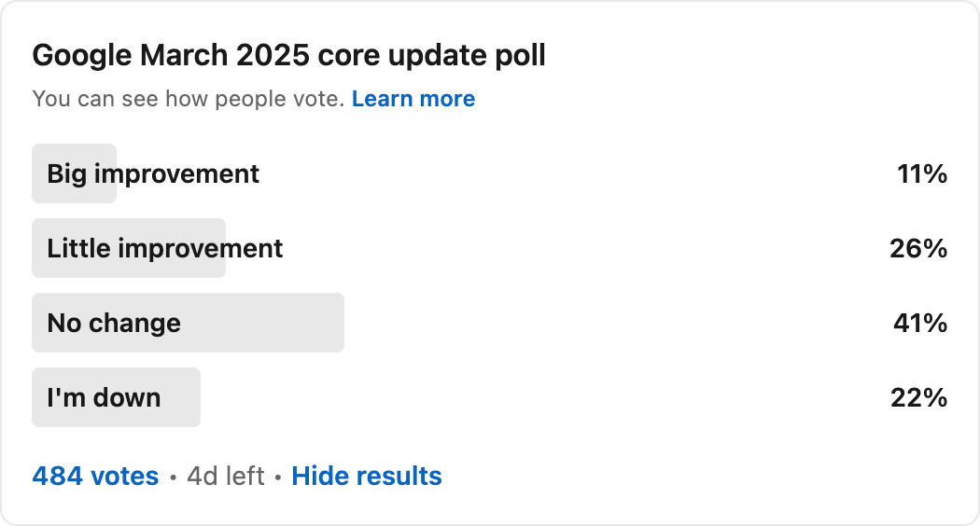Select the Little improvement poll option
This screenshot has width=980, height=526.
[490, 248]
